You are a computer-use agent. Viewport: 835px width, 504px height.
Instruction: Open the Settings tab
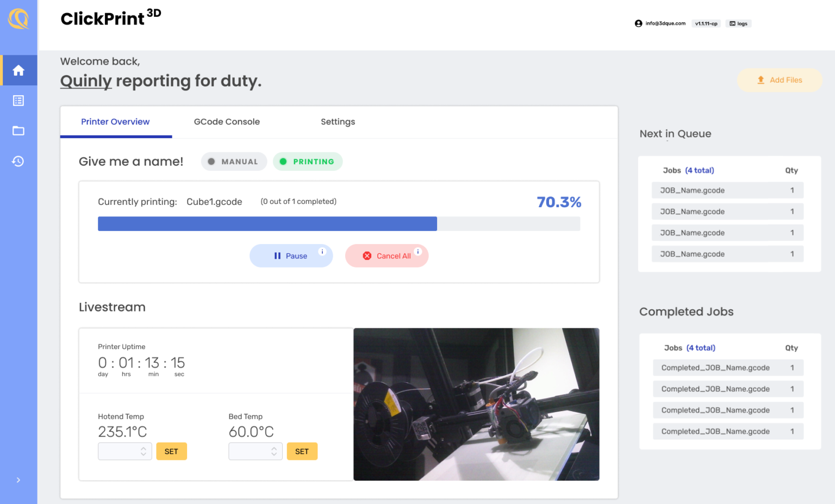[x=338, y=122]
